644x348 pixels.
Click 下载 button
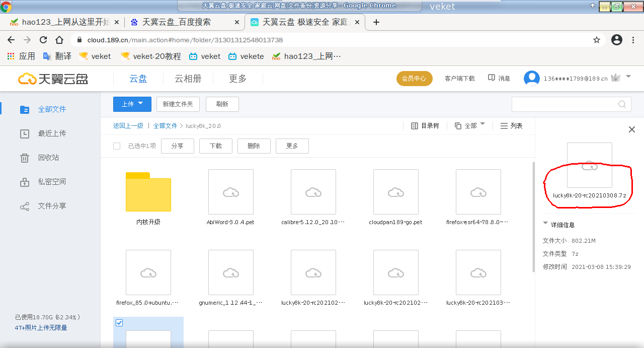coord(216,146)
